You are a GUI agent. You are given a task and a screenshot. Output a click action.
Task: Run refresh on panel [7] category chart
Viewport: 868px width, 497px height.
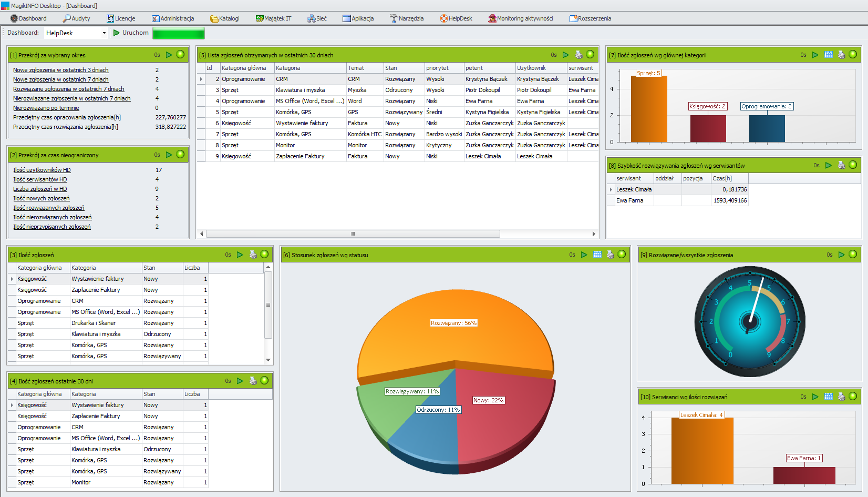[x=815, y=55]
